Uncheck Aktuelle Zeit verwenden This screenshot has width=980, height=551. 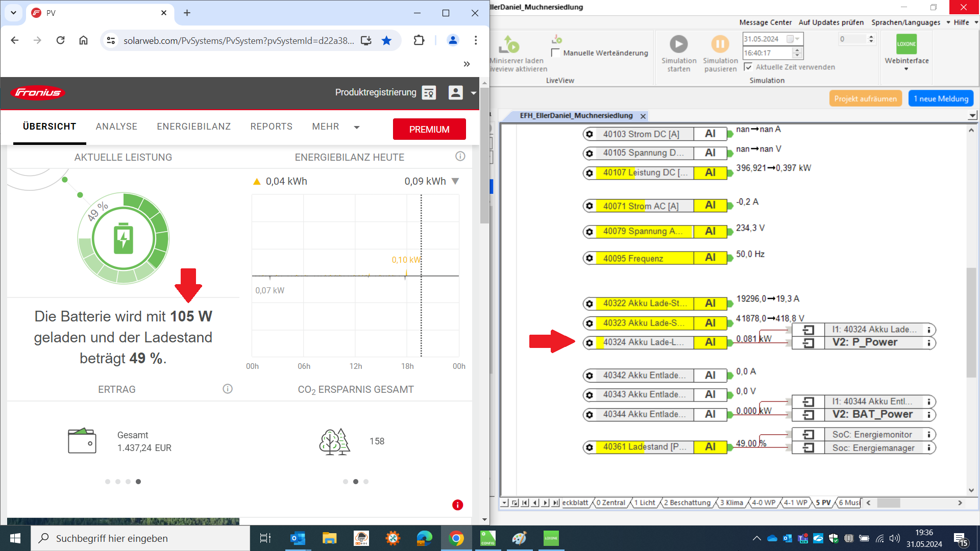(x=748, y=67)
